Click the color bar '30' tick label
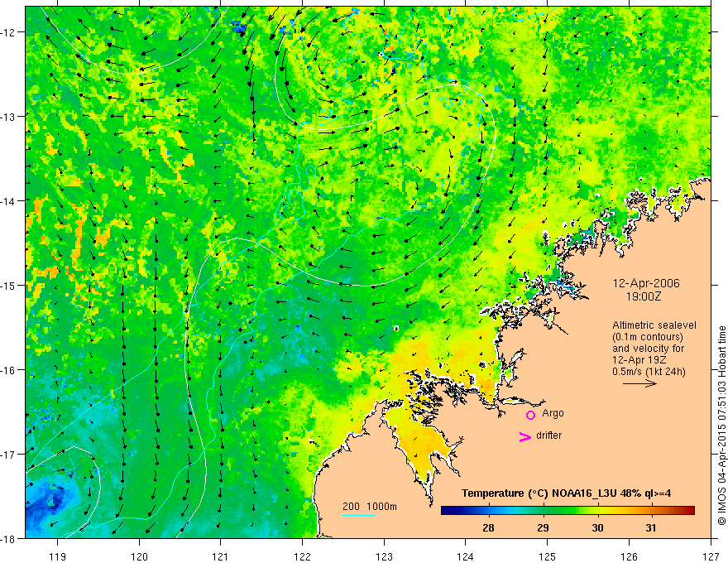728x563 pixels. click(x=597, y=527)
